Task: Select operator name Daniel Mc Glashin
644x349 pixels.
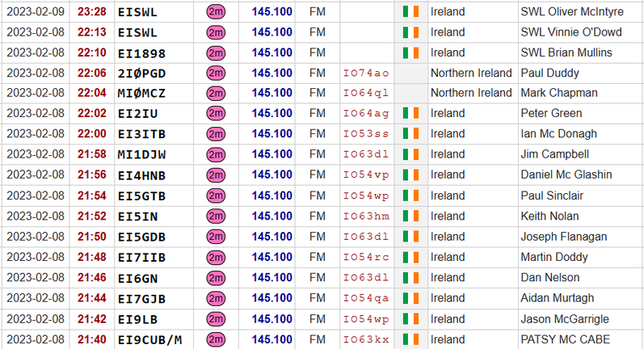Action: pos(566,174)
